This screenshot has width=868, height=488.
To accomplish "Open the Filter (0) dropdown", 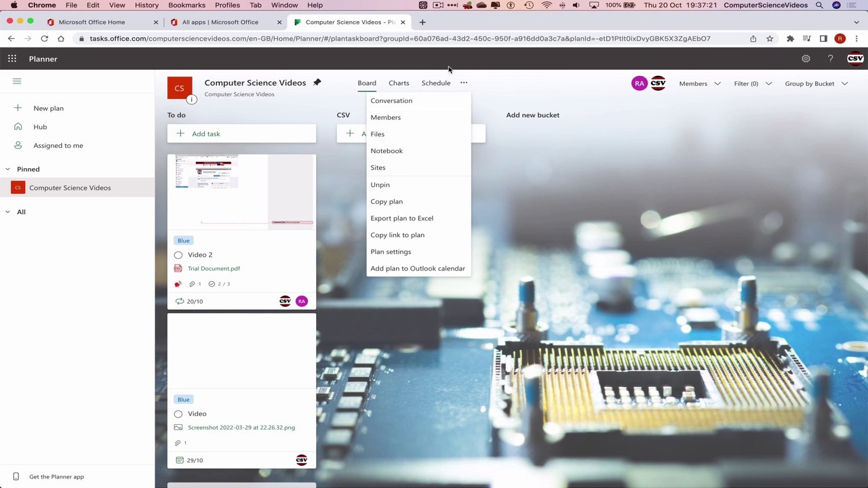I will click(753, 83).
